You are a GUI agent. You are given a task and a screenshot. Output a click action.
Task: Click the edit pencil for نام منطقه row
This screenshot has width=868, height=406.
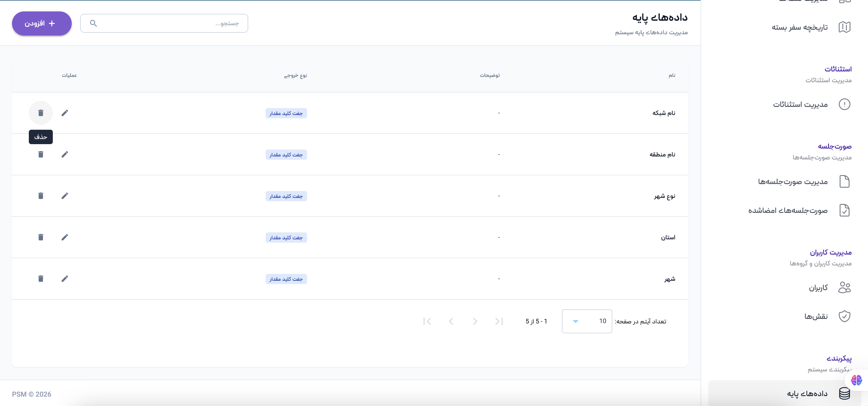65,154
